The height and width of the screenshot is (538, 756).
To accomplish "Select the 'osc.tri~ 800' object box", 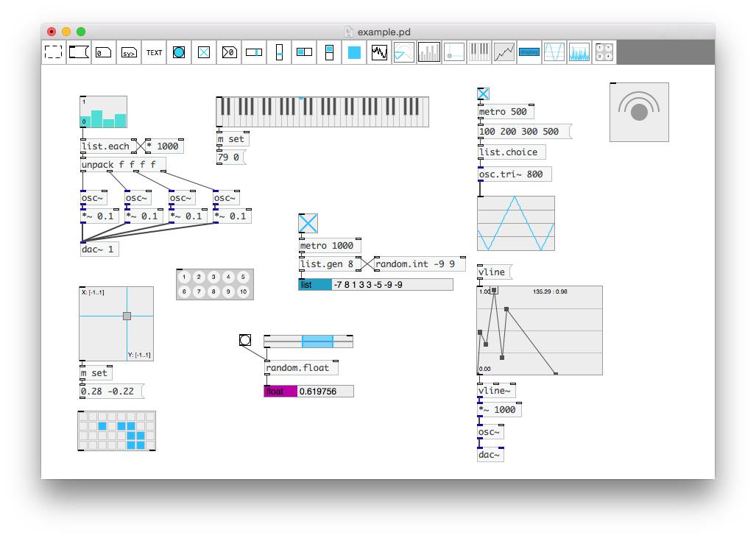I will click(515, 174).
